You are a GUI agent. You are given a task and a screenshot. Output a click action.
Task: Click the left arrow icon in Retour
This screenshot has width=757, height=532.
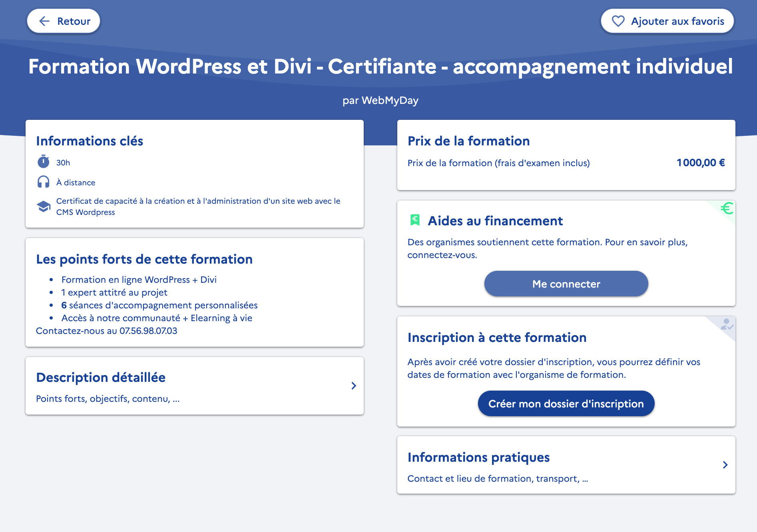pyautogui.click(x=44, y=21)
